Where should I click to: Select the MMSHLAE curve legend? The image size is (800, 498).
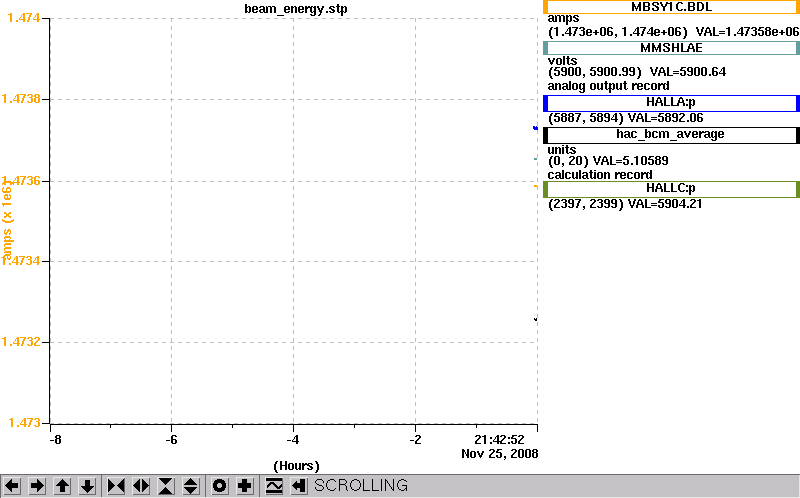pos(671,48)
